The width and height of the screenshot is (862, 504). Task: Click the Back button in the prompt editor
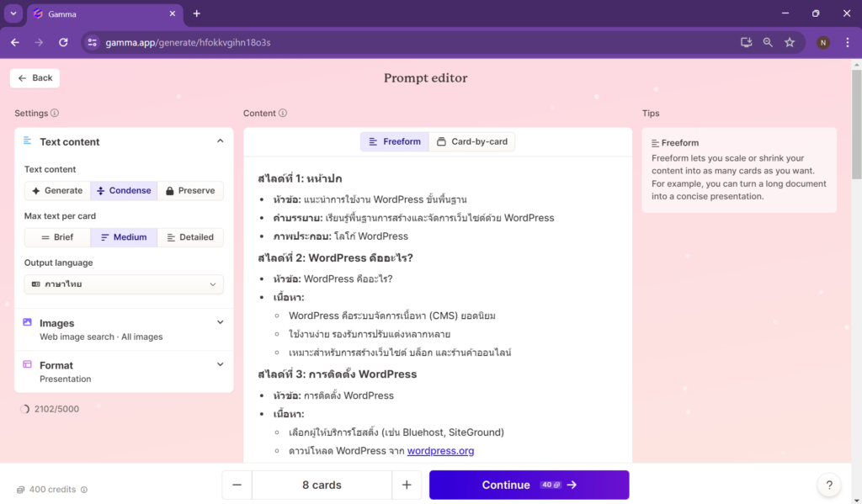(x=35, y=78)
